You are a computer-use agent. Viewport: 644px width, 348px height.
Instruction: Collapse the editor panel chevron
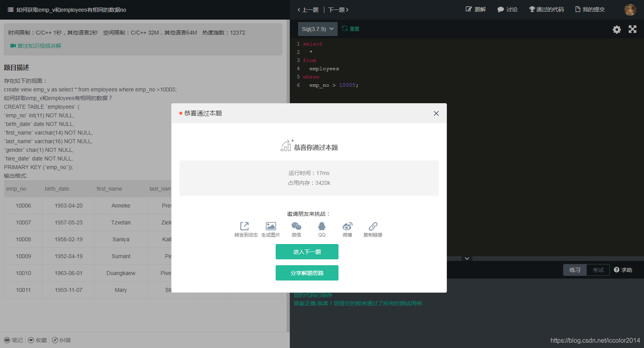[467, 259]
